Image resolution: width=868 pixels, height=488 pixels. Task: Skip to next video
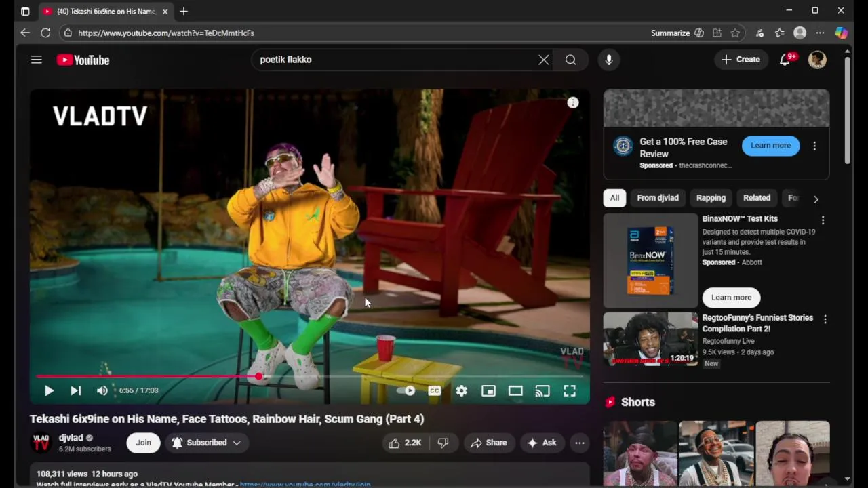(75, 390)
